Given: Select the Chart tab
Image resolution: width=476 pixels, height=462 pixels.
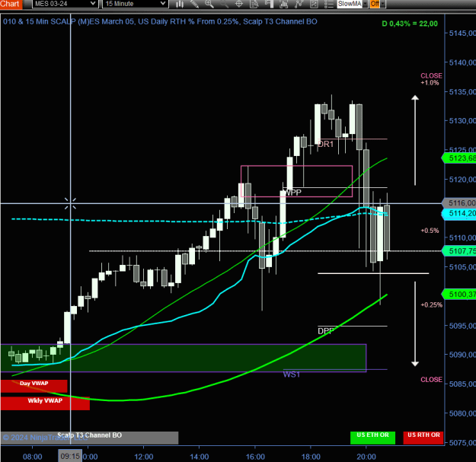Looking at the screenshot, I should 11,4.
